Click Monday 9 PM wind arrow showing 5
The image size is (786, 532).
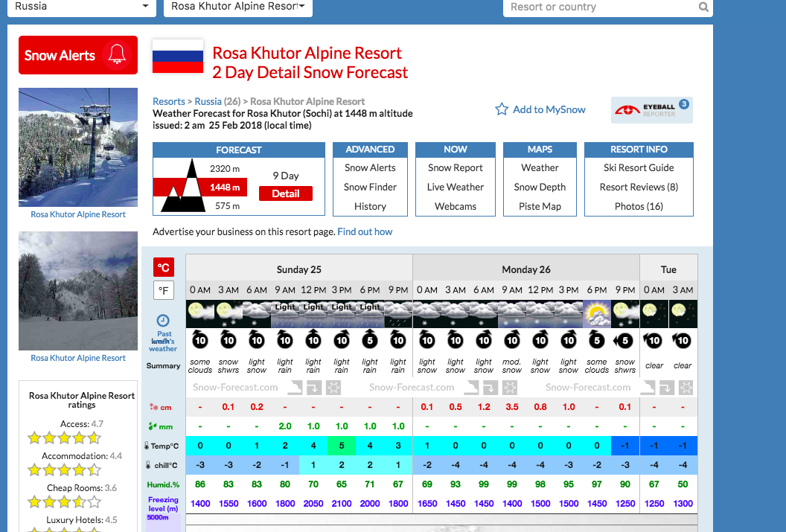pyautogui.click(x=624, y=341)
